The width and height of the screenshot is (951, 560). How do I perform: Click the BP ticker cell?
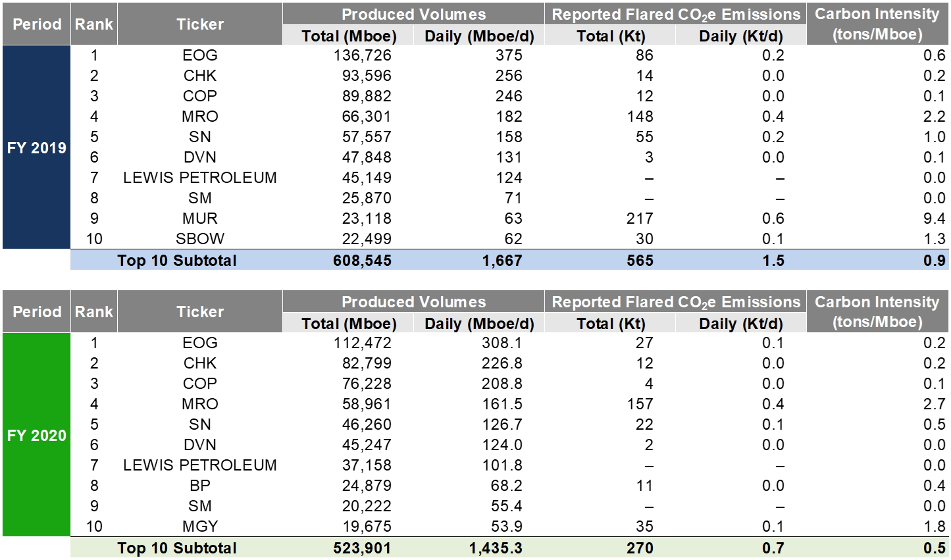199,486
